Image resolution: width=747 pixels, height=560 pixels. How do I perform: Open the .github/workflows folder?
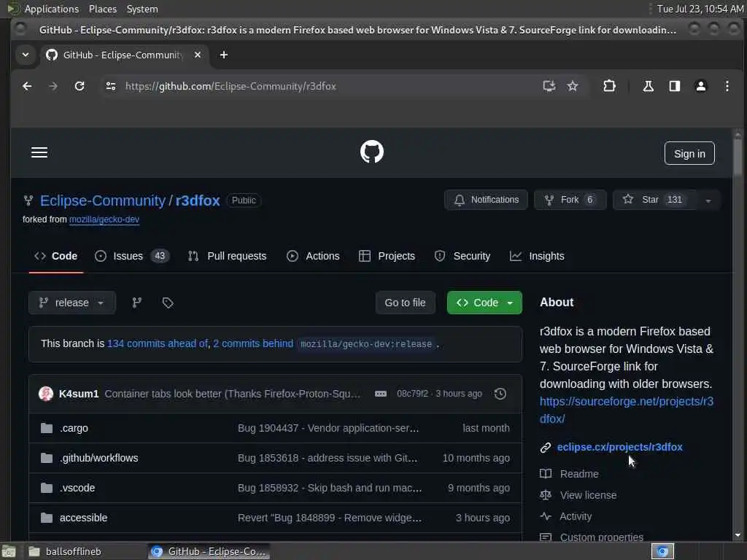(98, 458)
